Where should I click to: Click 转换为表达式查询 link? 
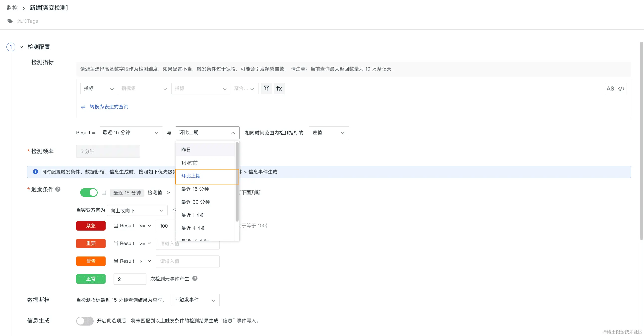coord(109,107)
